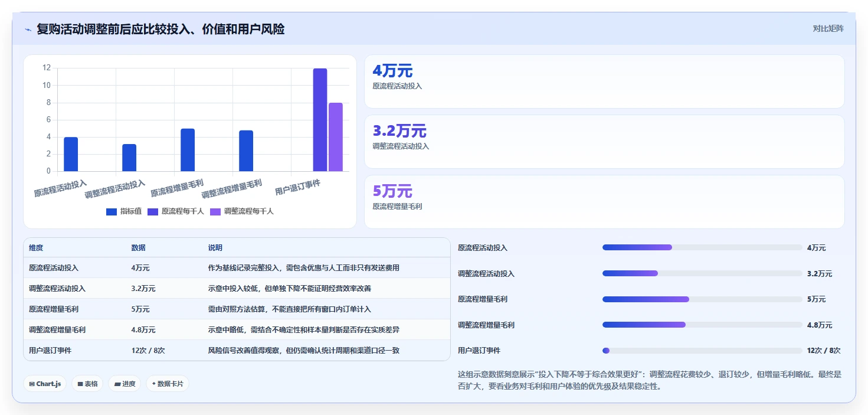Click the 3.2万元 data card
The height and width of the screenshot is (415, 868).
(604, 142)
